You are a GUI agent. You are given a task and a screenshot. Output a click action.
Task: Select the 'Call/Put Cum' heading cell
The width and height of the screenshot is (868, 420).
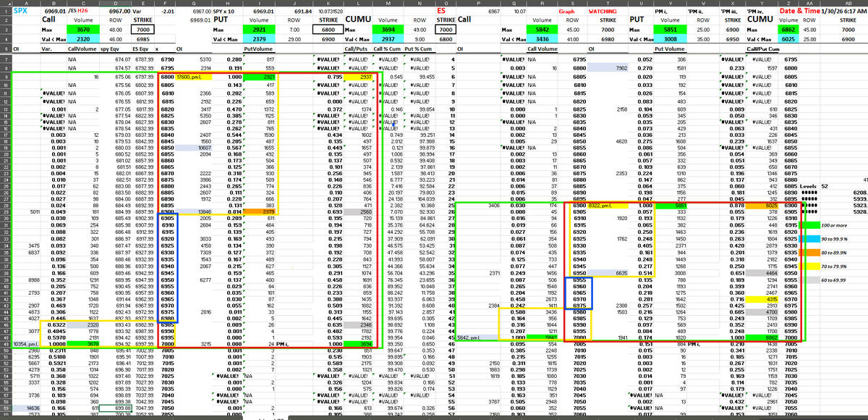(x=761, y=49)
